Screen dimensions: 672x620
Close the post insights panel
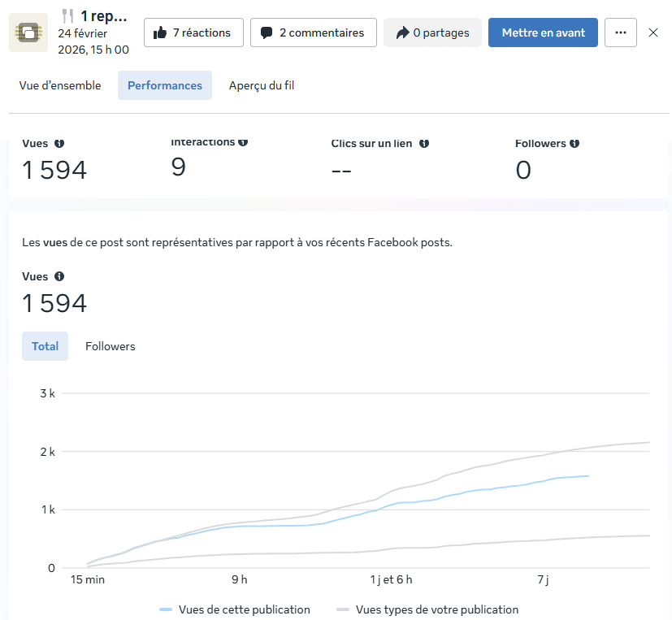(x=653, y=33)
